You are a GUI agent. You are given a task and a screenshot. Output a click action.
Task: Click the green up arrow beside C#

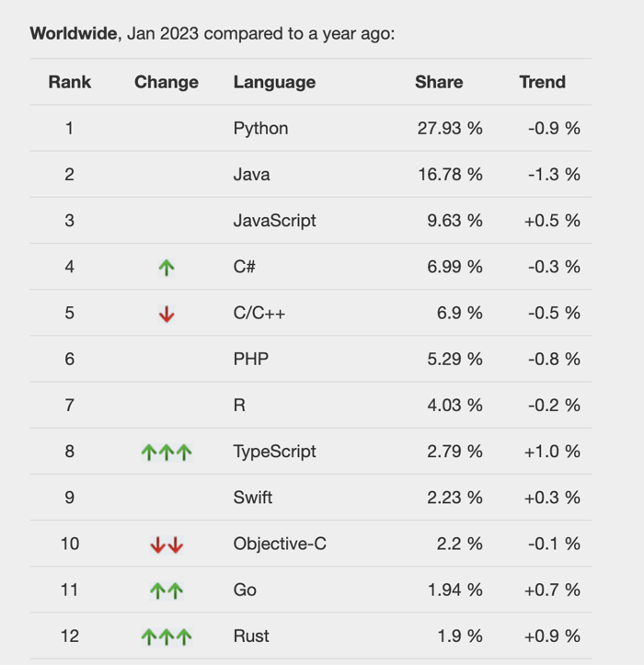click(167, 268)
